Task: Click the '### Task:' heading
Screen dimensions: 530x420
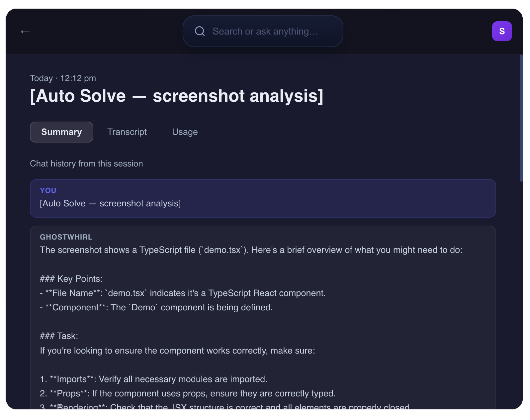Action: (x=59, y=336)
